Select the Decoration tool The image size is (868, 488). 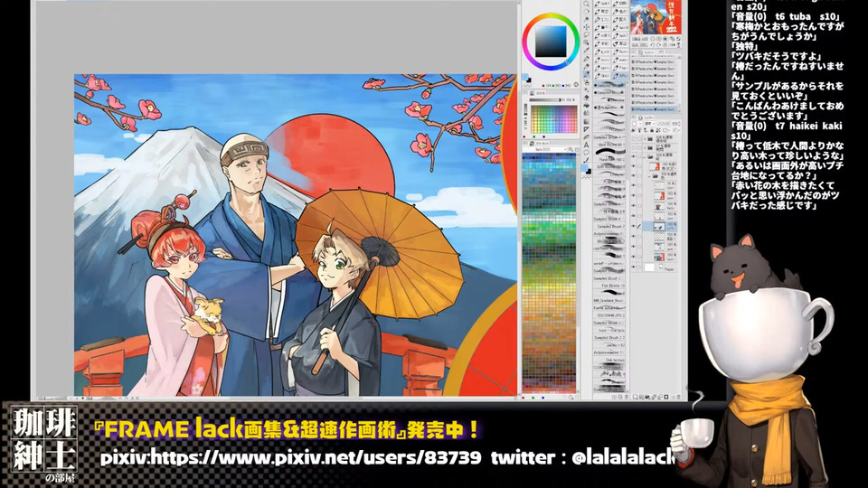[586, 89]
